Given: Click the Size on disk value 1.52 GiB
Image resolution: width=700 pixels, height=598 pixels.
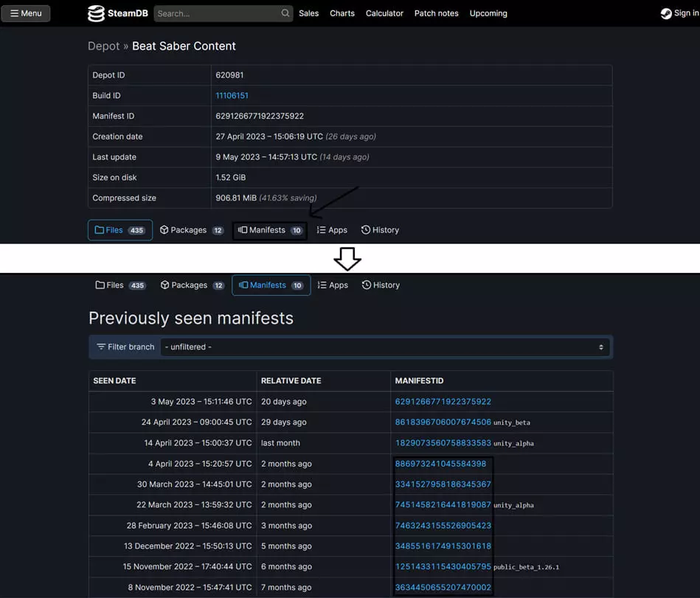Looking at the screenshot, I should pos(230,178).
